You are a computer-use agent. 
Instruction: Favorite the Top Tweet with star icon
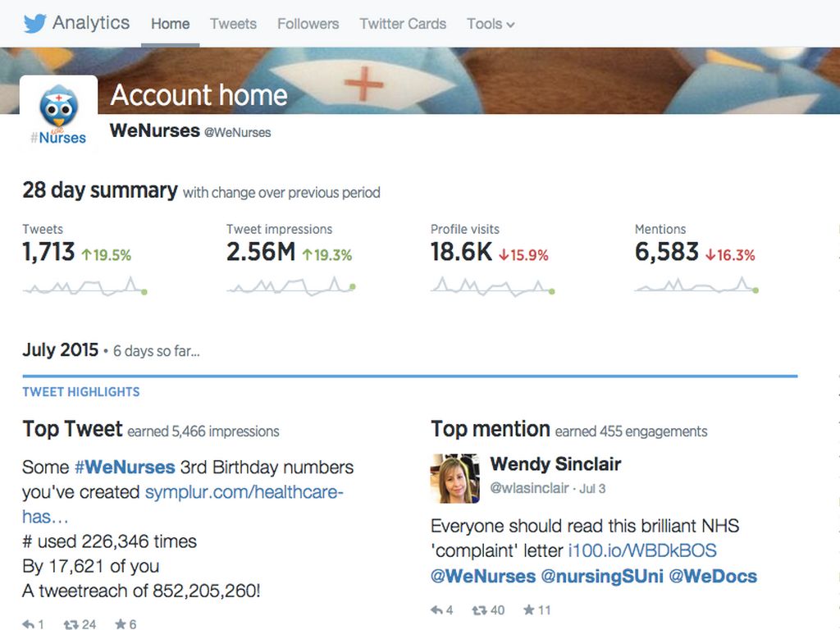(x=120, y=624)
